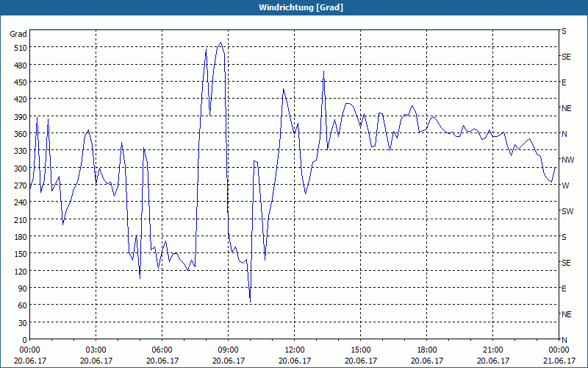The image size is (588, 368).
Task: Select the W compass label on right axis
Action: (x=565, y=185)
